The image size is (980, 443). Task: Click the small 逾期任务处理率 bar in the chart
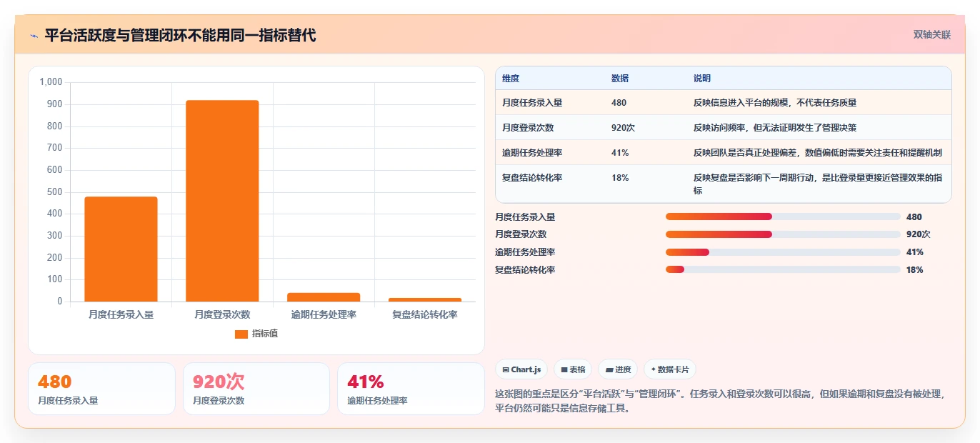[324, 297]
